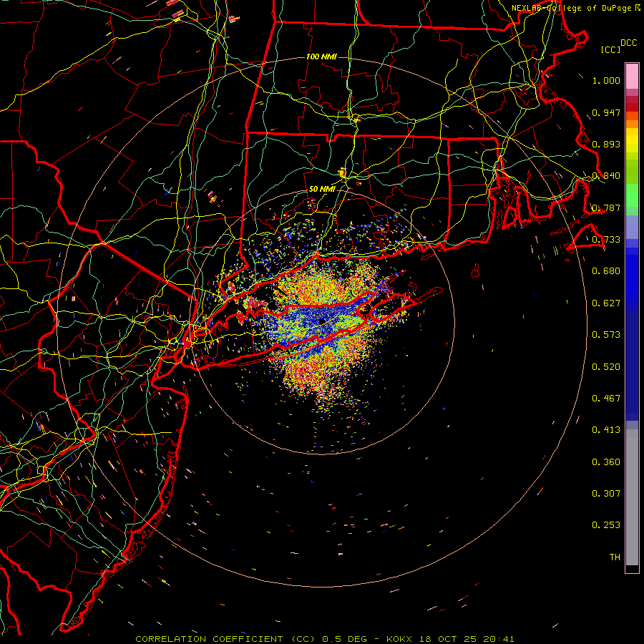Click the 0.733 legend value
This screenshot has width=644, height=644.
coord(606,240)
